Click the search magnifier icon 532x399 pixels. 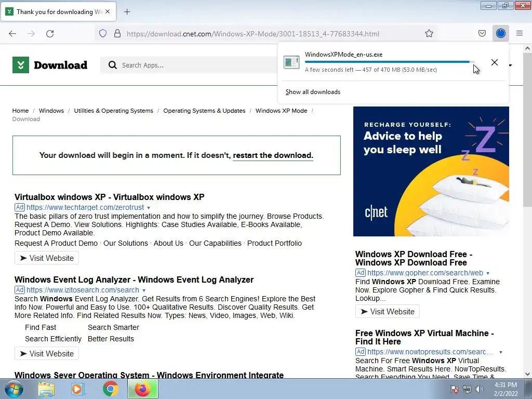click(x=112, y=65)
